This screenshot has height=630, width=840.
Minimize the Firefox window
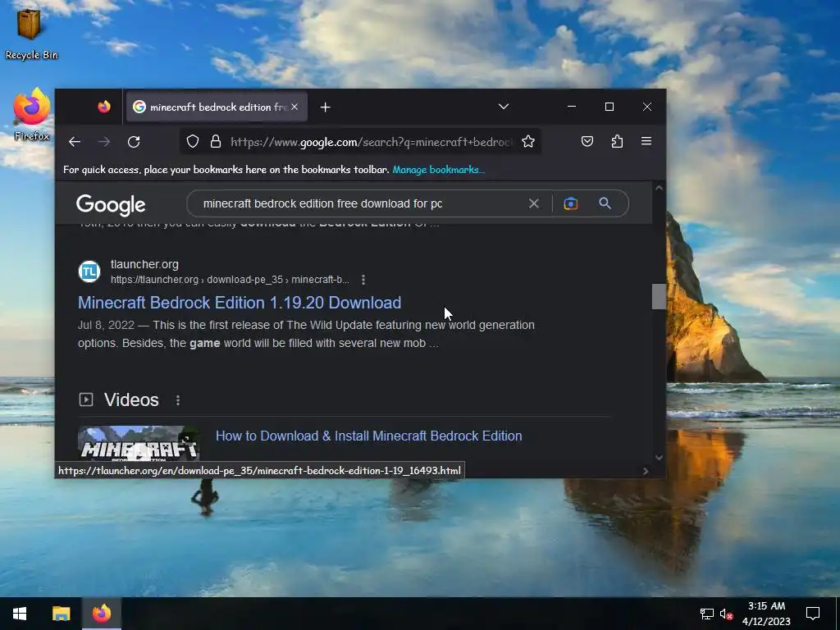click(572, 107)
